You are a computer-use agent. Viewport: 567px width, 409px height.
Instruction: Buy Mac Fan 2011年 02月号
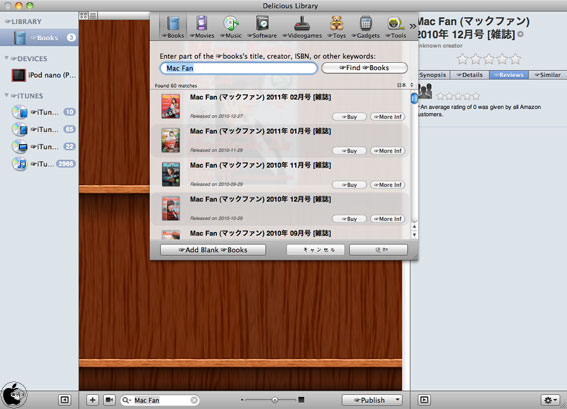[x=349, y=117]
